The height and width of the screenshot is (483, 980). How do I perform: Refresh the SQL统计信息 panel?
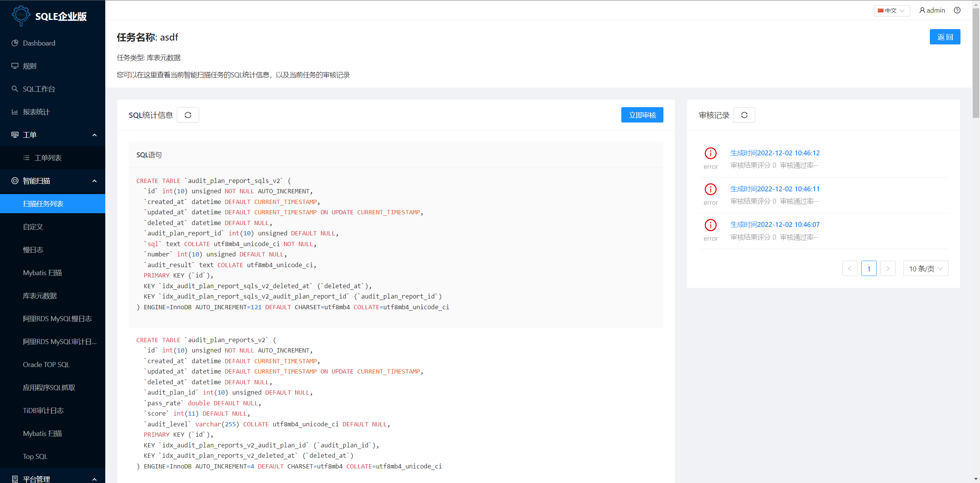188,115
